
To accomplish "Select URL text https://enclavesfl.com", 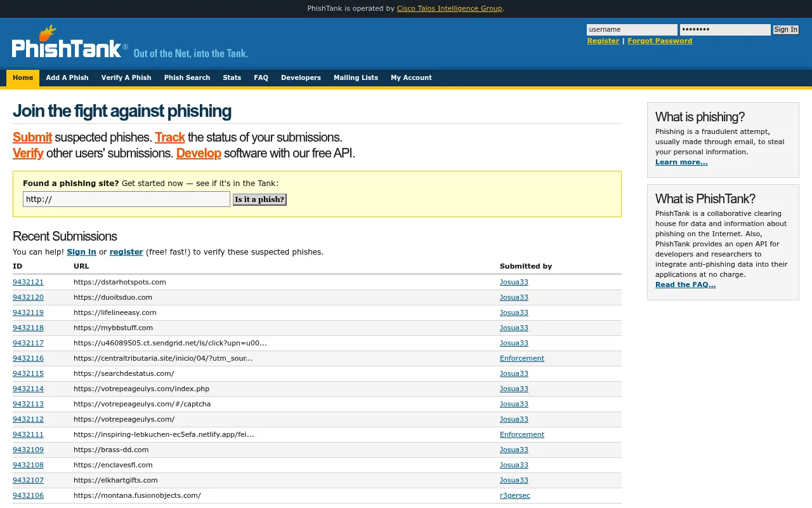I will tap(113, 465).
